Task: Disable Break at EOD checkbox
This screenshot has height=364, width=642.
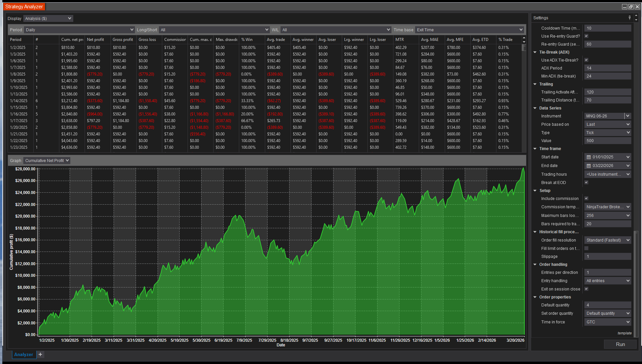Action: [586, 182]
